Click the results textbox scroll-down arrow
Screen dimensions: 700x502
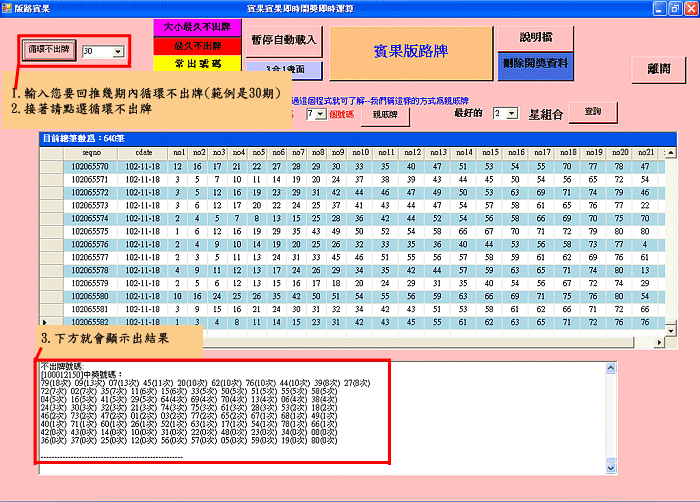tap(613, 466)
